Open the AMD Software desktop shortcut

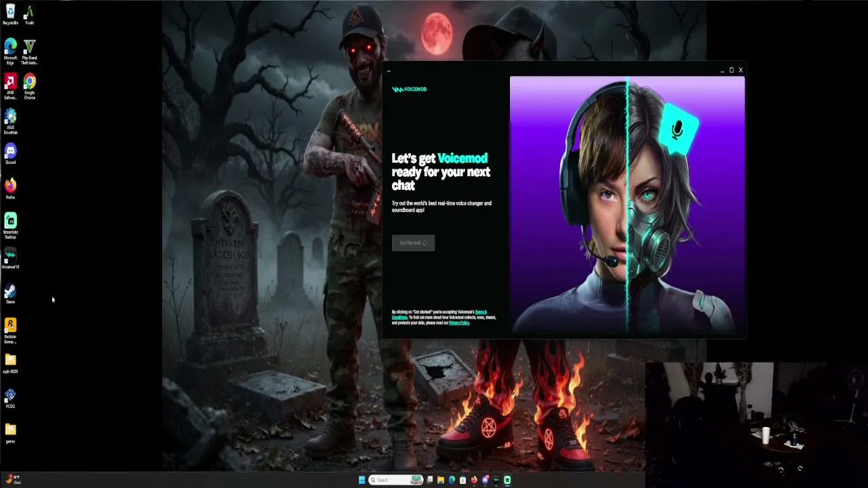pyautogui.click(x=10, y=87)
